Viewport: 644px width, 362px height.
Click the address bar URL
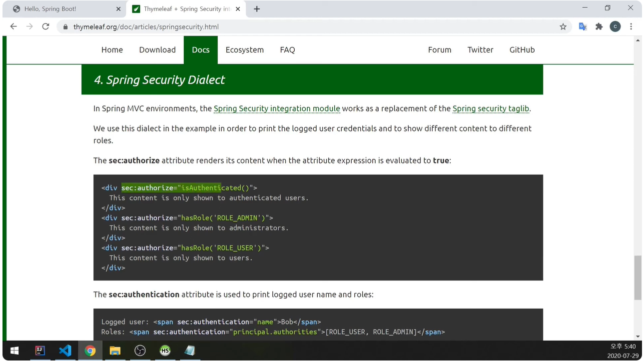pyautogui.click(x=146, y=27)
